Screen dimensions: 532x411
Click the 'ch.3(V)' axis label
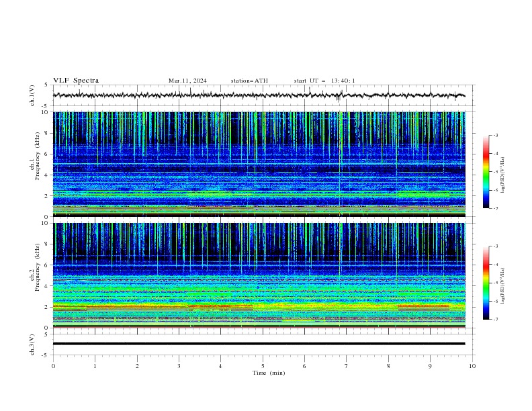coord(32,345)
